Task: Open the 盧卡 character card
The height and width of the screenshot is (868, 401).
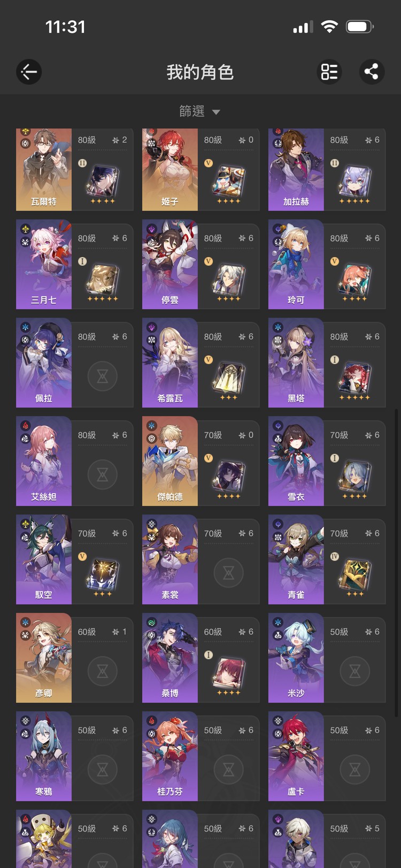Action: (x=327, y=756)
